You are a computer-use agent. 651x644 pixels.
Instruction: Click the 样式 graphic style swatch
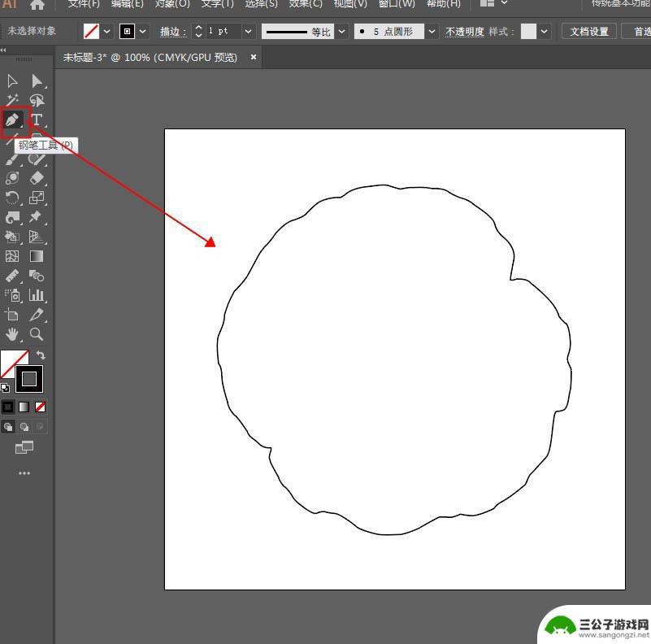(528, 31)
